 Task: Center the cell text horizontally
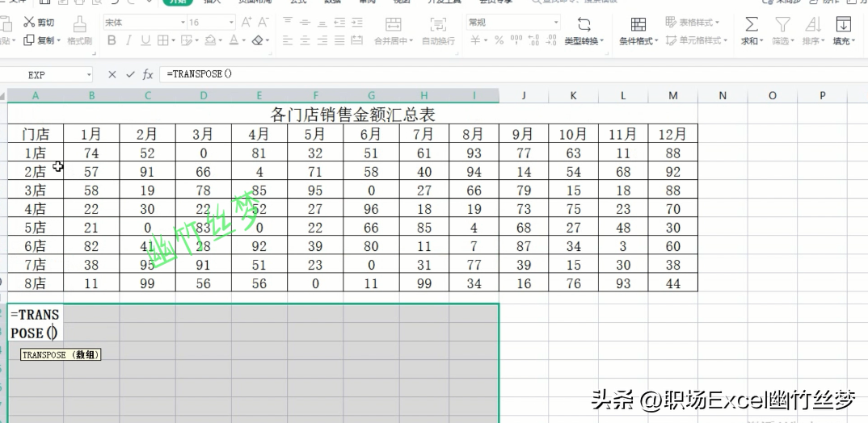point(305,40)
